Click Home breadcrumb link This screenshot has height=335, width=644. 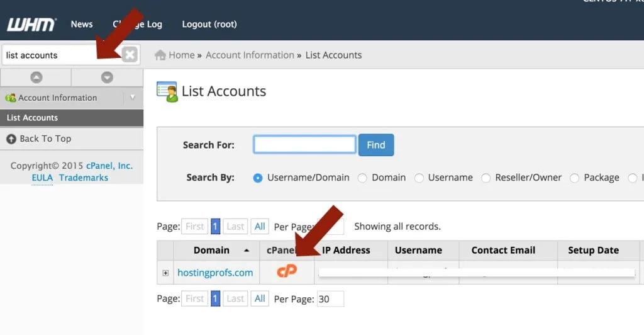pos(182,55)
